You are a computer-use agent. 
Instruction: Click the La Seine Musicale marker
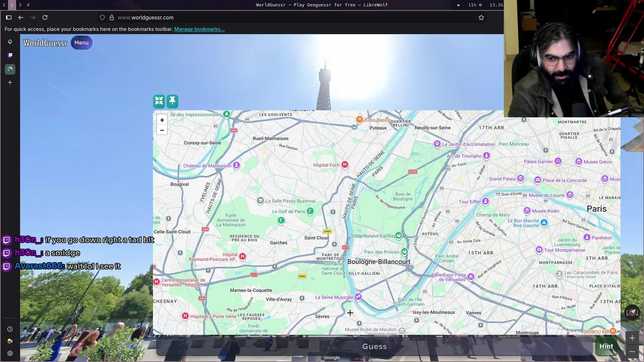pyautogui.click(x=358, y=297)
